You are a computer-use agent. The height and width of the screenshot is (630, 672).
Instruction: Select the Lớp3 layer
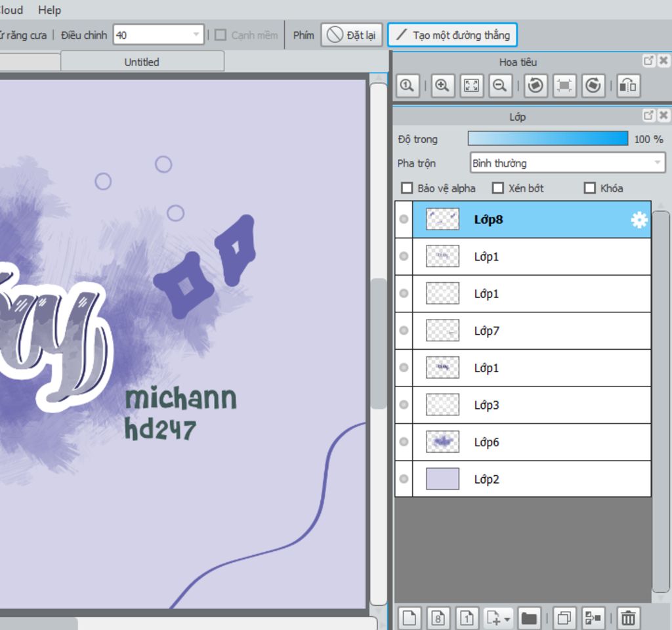click(532, 404)
